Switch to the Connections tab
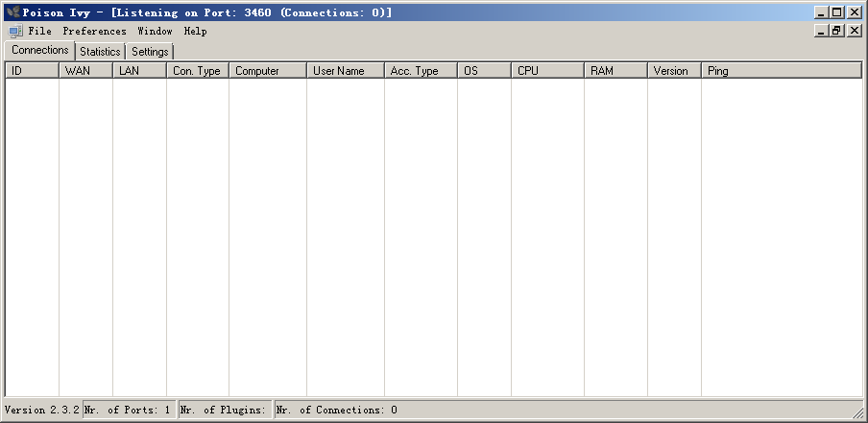Screen dimensions: 868x423 click(x=40, y=50)
